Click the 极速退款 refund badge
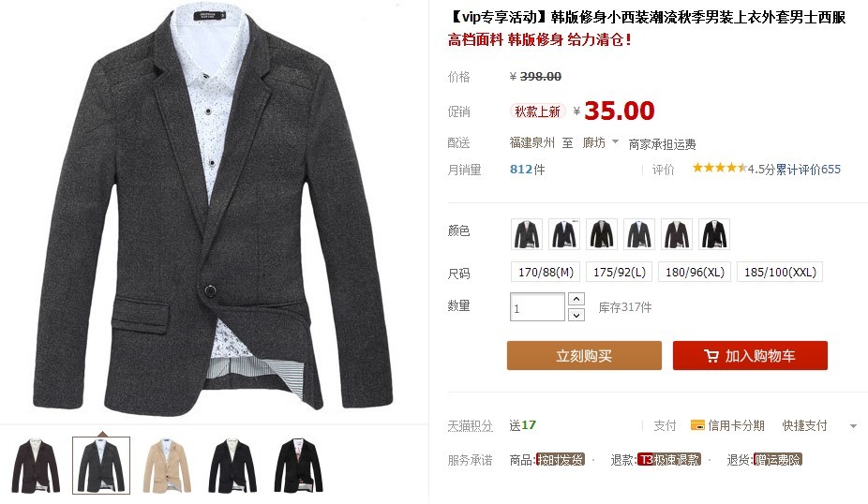The height and width of the screenshot is (504, 868). [x=669, y=460]
